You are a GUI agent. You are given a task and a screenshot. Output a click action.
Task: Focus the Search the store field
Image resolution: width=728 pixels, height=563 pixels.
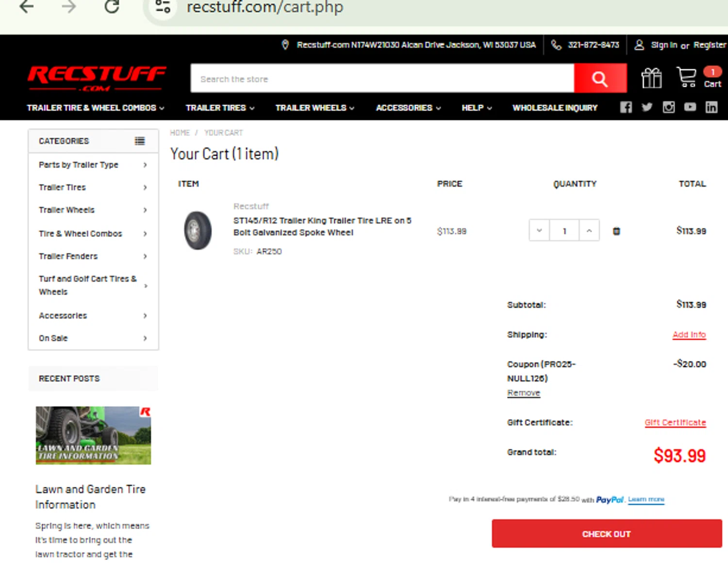(382, 79)
